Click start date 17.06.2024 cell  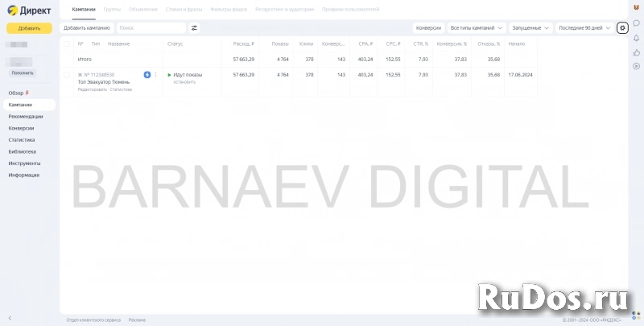(x=520, y=75)
